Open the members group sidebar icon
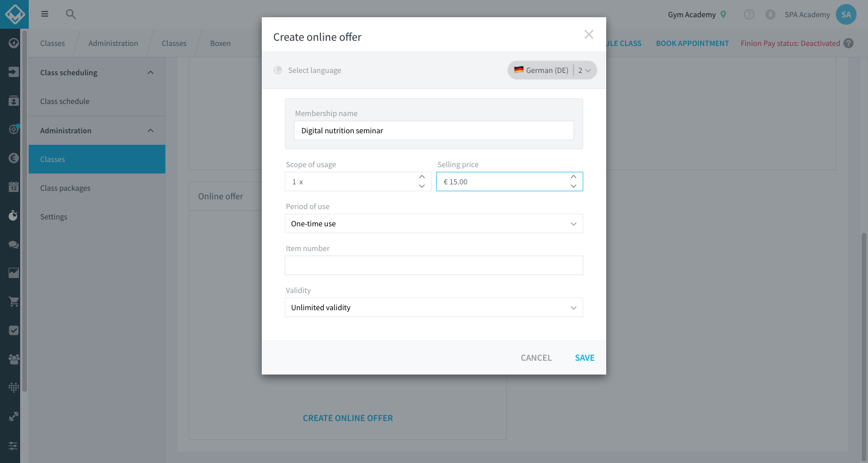Screen dimensions: 868x463 tap(14, 359)
